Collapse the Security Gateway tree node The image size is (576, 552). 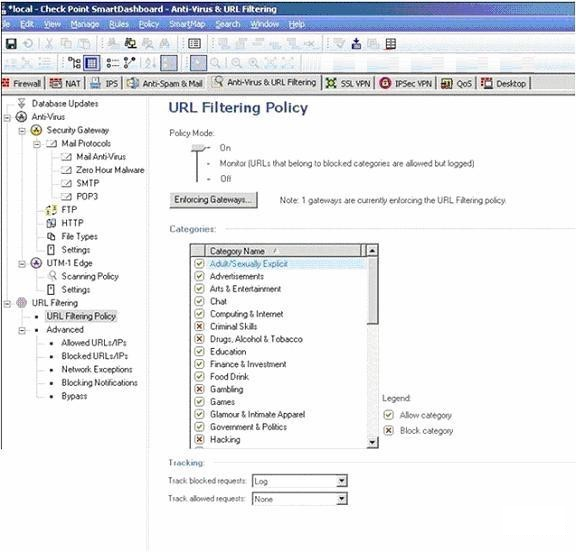pyautogui.click(x=22, y=131)
